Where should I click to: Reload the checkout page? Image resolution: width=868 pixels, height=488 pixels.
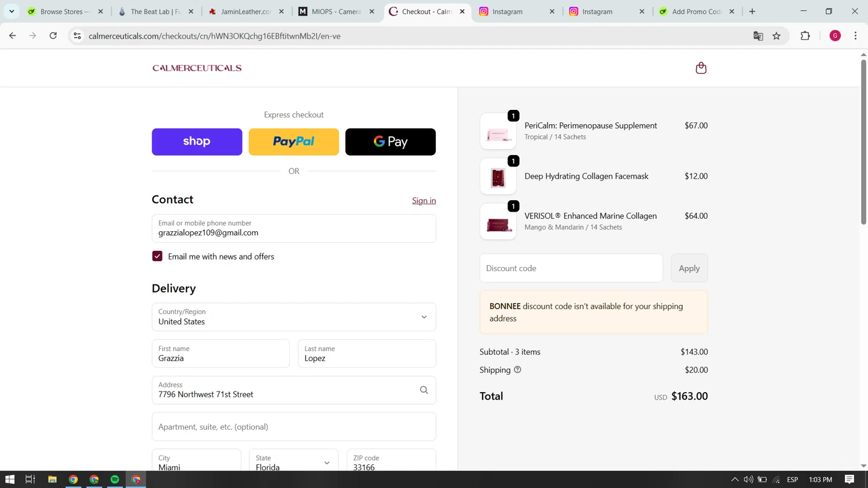pyautogui.click(x=53, y=36)
